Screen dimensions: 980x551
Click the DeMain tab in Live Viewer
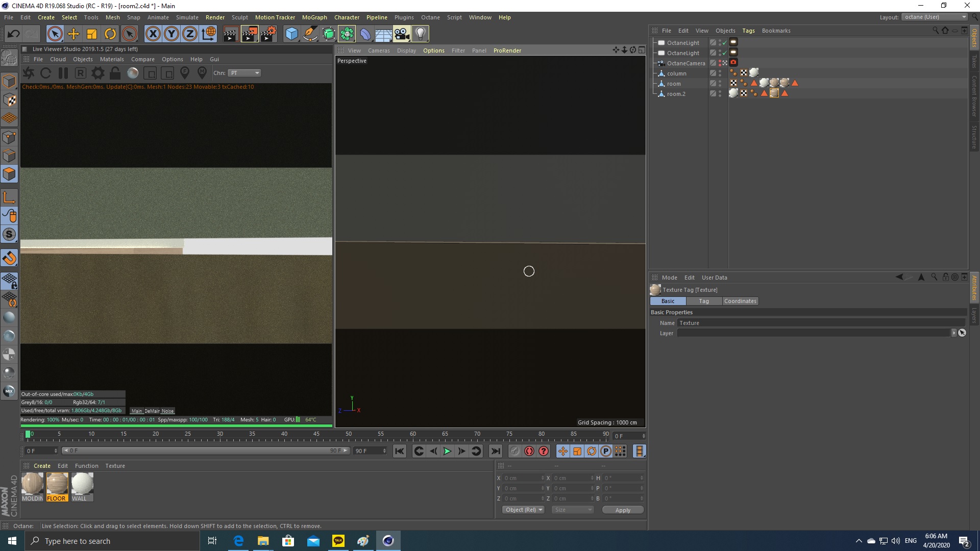point(152,411)
